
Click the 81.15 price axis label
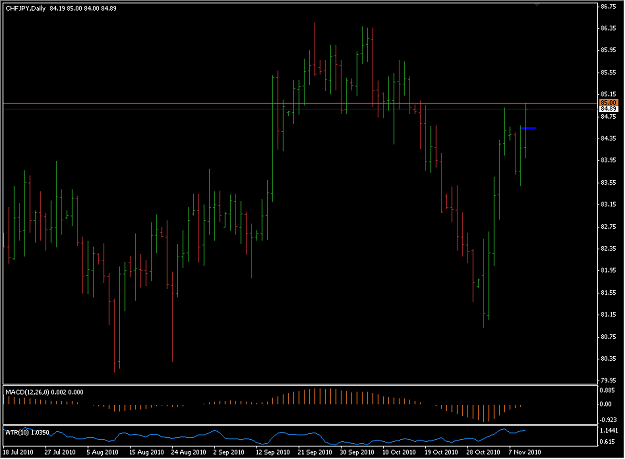tap(608, 314)
